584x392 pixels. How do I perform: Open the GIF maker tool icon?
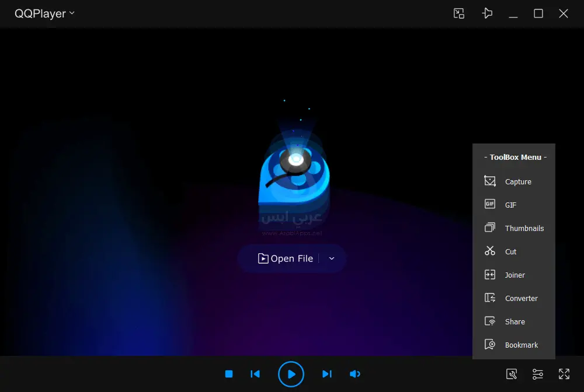coord(489,204)
